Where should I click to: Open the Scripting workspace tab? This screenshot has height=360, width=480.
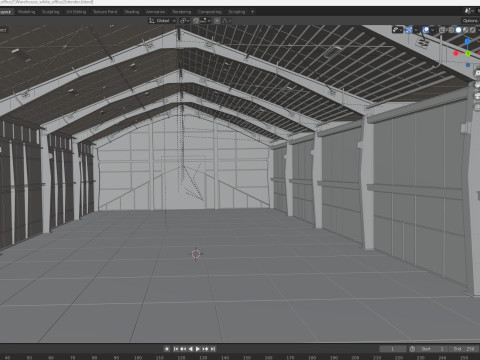coord(236,12)
